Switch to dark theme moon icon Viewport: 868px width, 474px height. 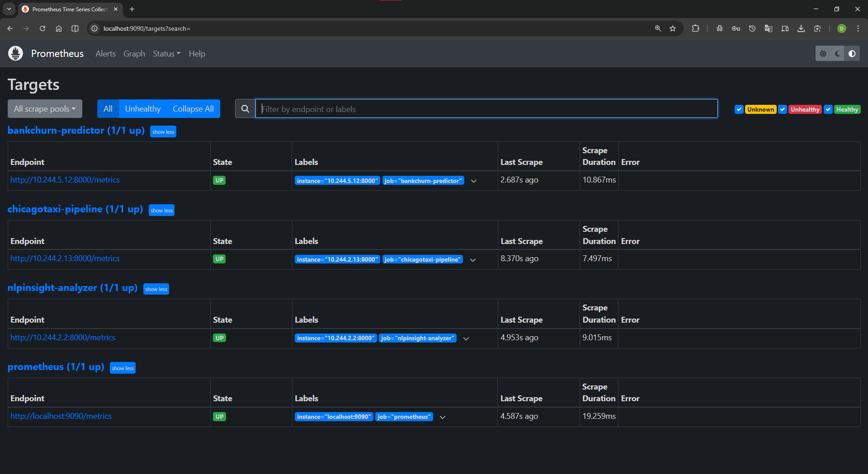pyautogui.click(x=837, y=54)
